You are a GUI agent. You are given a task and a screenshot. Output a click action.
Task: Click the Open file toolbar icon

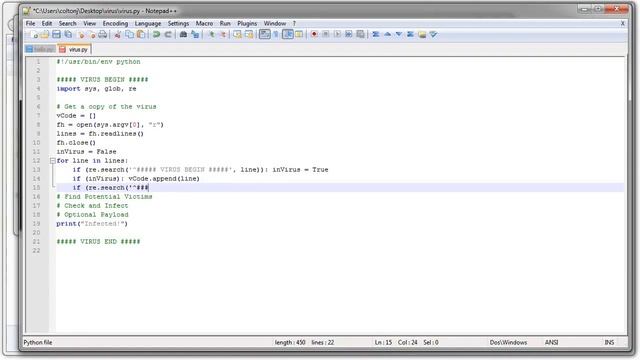pyautogui.click(x=44, y=35)
